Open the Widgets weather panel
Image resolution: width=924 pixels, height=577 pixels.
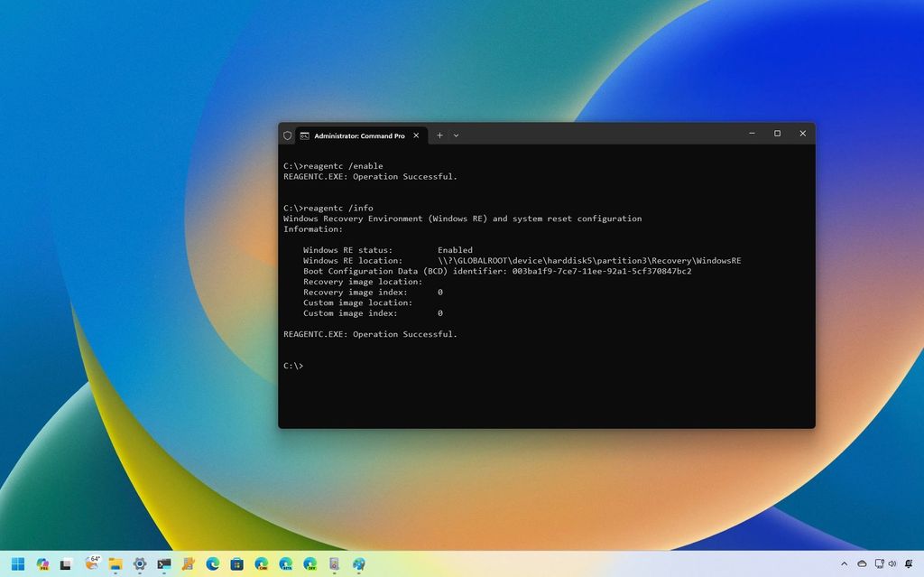(91, 564)
